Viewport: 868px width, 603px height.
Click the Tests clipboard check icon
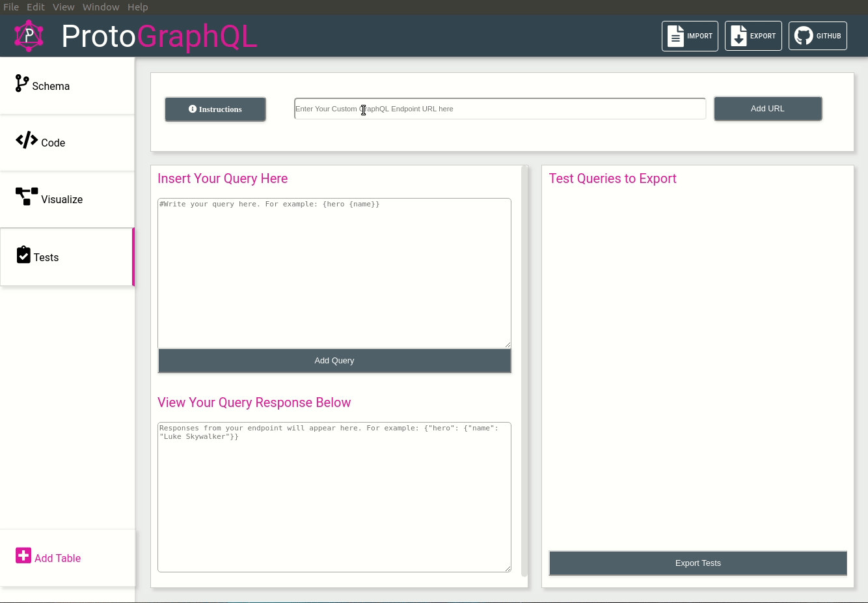(23, 255)
